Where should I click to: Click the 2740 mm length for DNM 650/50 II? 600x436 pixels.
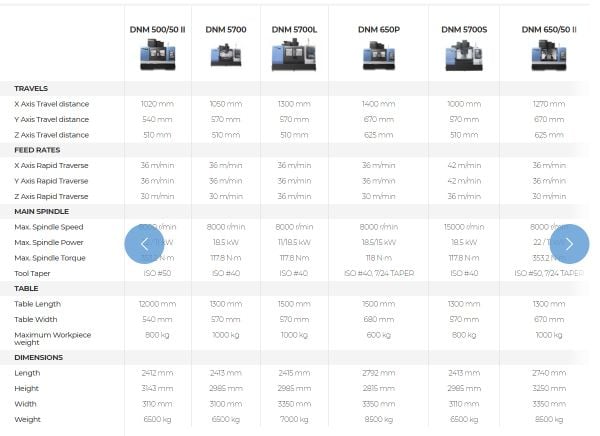coord(549,373)
